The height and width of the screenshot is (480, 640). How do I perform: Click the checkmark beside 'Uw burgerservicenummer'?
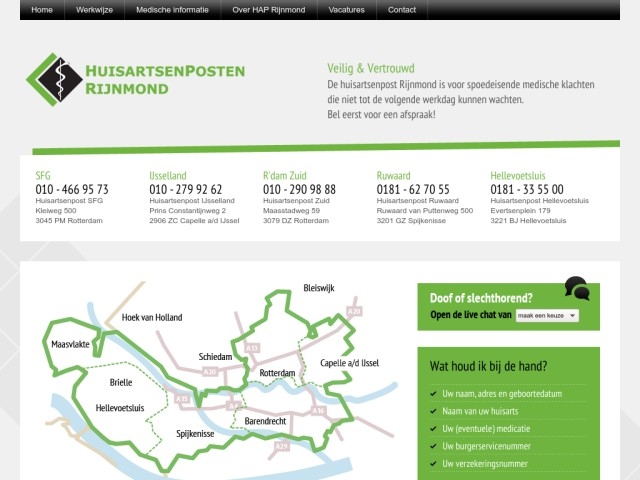pyautogui.click(x=433, y=446)
